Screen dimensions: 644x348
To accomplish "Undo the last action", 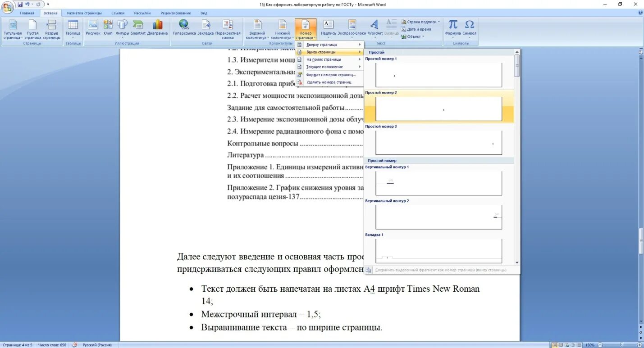I will (27, 4).
